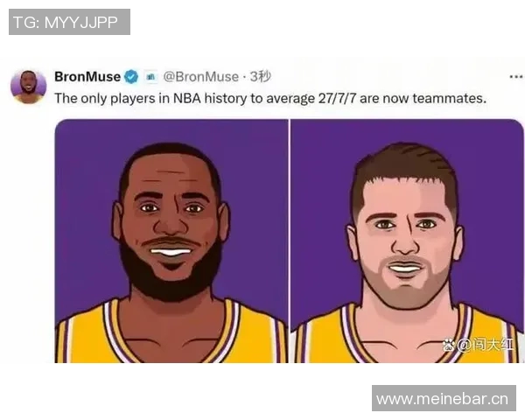Click the Weibo paw logo watermark
The image size is (525, 420).
point(449,345)
